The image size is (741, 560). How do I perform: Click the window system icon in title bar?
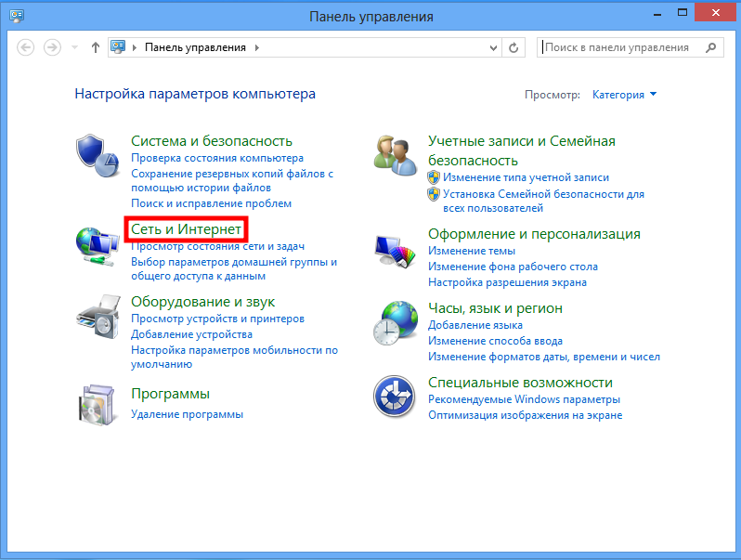17,16
